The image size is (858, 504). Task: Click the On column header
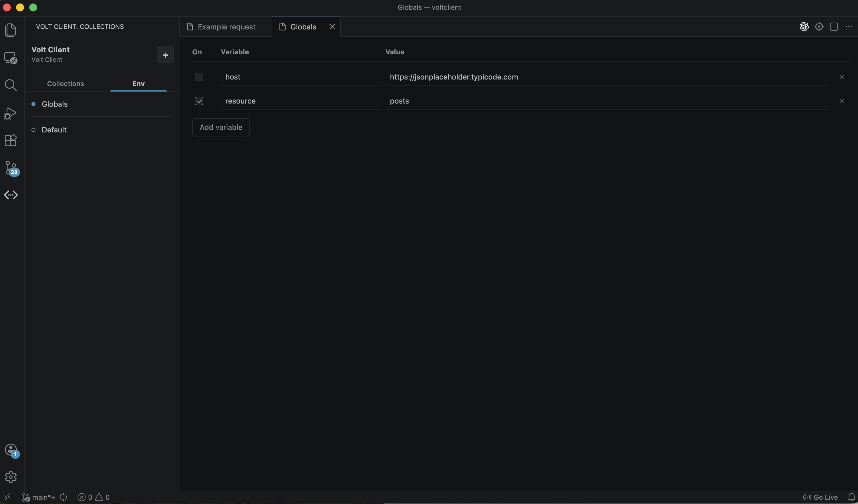[197, 52]
